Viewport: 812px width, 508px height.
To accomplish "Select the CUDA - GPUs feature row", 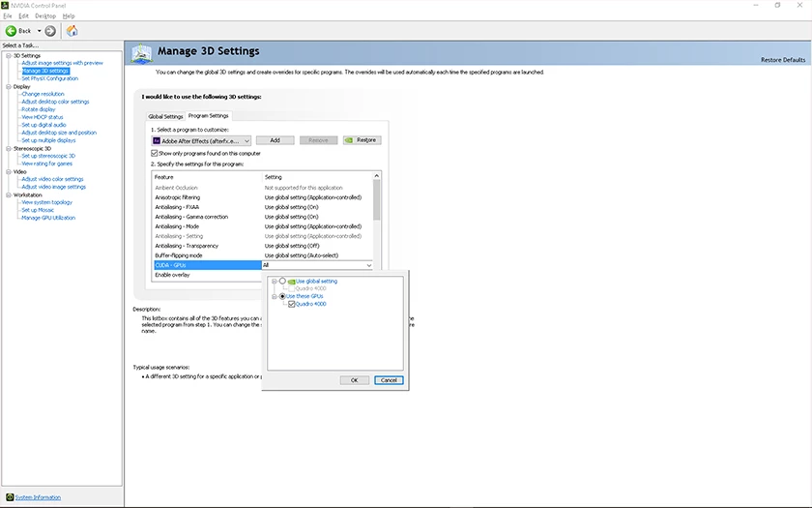I will tap(208, 265).
